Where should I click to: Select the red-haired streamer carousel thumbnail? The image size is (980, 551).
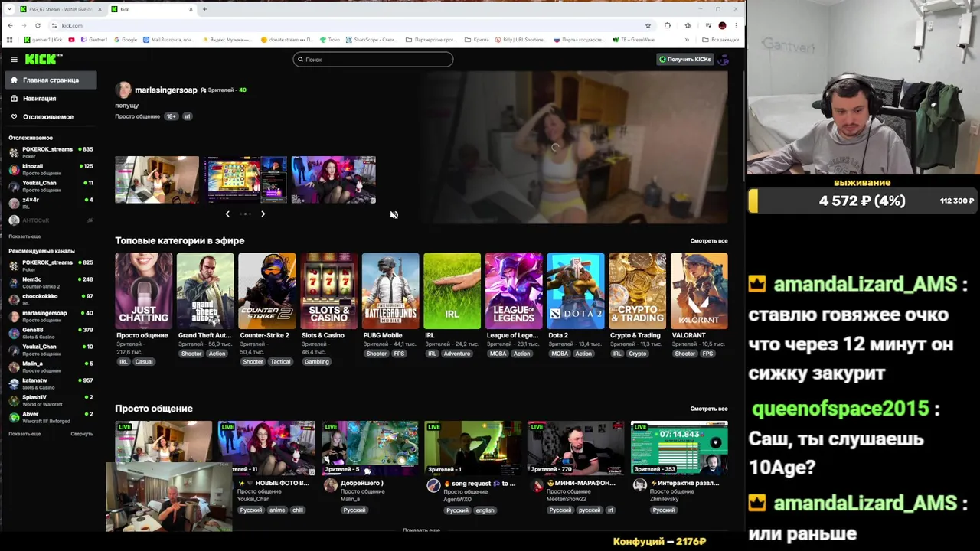(x=333, y=180)
